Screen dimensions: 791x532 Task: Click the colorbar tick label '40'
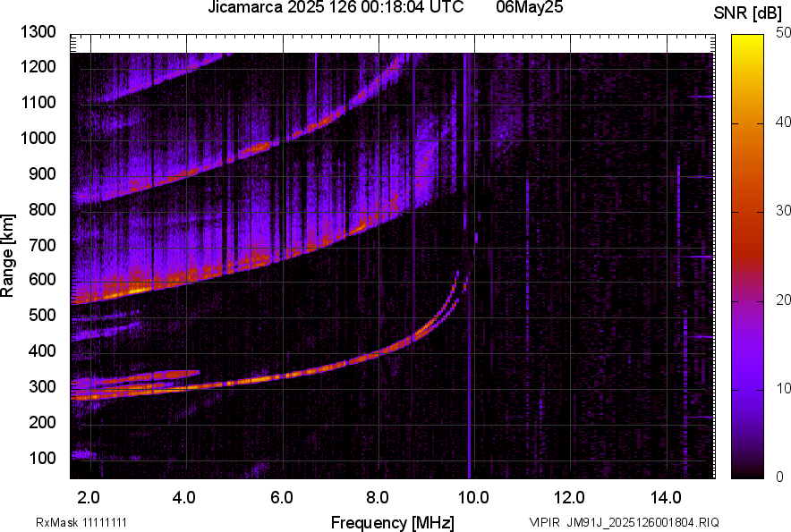[783, 122]
